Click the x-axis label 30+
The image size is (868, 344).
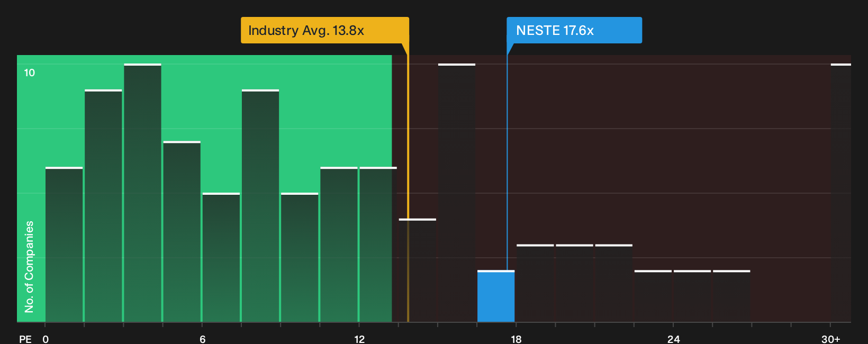(x=830, y=339)
